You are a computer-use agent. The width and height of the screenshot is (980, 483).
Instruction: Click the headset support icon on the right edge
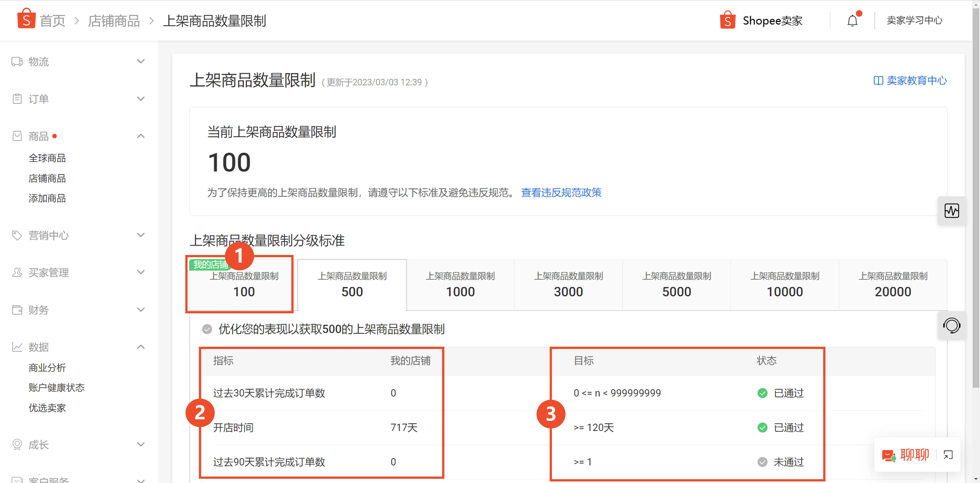click(x=952, y=325)
